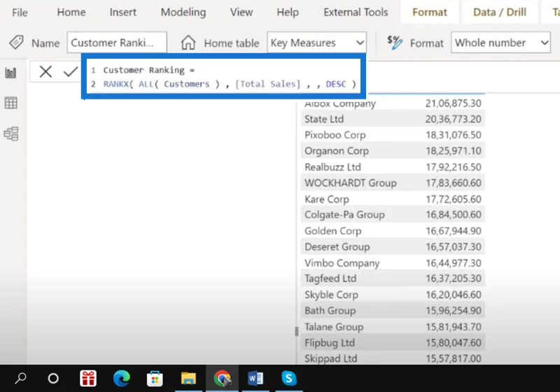
Task: Click the 18,31,076.50 sales value
Action: pos(453,135)
